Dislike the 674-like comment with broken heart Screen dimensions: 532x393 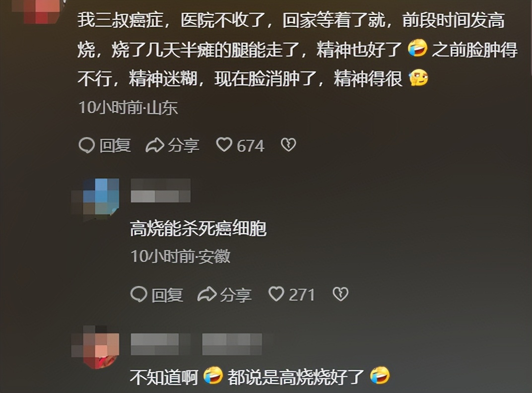(x=288, y=145)
